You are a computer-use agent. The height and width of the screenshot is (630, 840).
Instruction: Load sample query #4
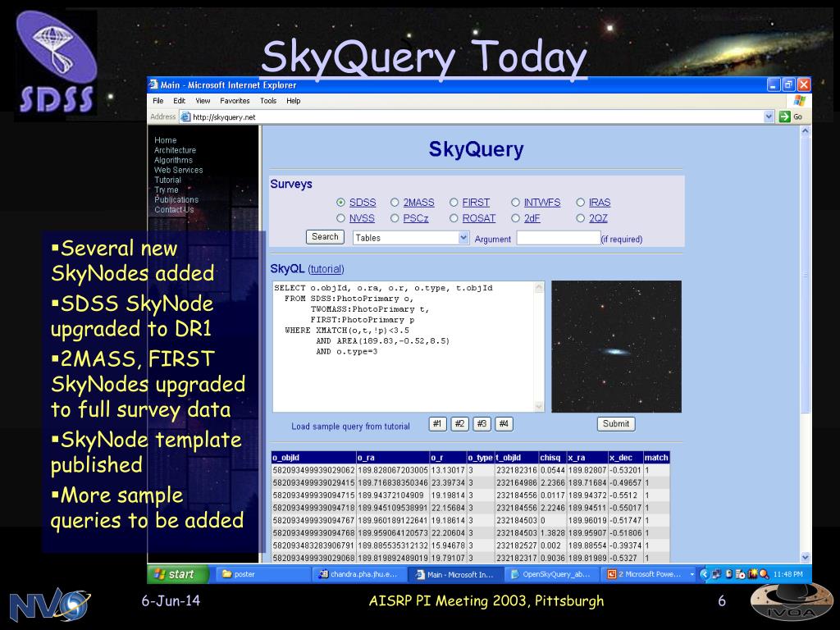point(504,424)
